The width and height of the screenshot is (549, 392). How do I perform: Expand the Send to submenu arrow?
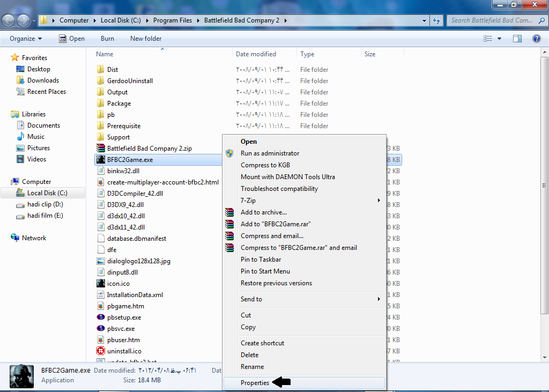click(x=379, y=299)
